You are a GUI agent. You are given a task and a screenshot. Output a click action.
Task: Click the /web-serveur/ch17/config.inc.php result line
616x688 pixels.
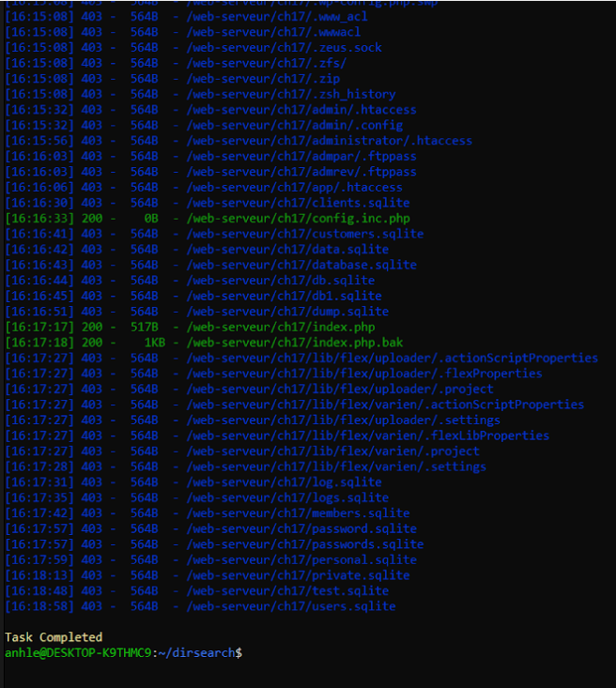208,219
